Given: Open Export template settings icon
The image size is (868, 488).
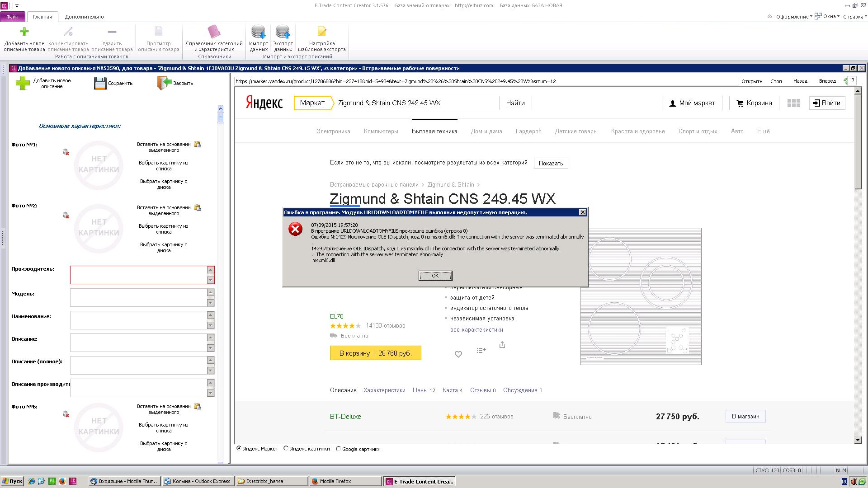Looking at the screenshot, I should (322, 32).
